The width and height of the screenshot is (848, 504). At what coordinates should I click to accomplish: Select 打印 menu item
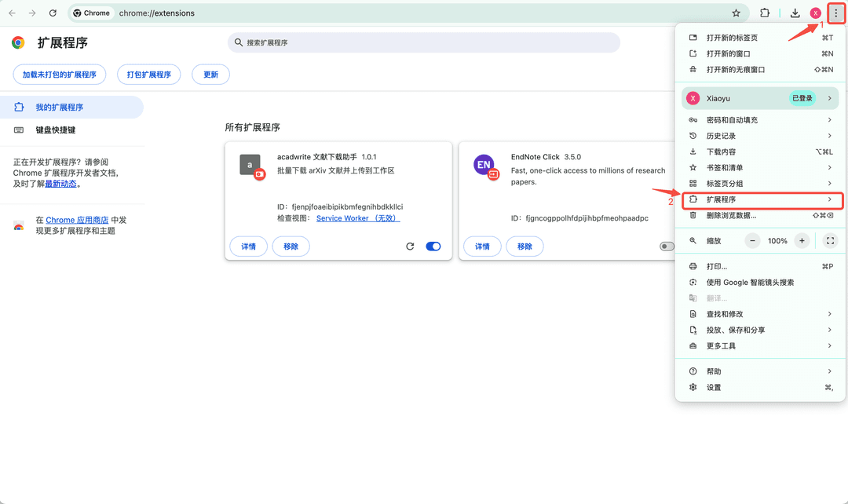(x=760, y=267)
